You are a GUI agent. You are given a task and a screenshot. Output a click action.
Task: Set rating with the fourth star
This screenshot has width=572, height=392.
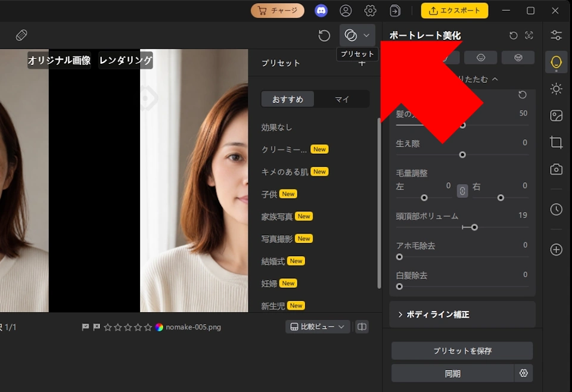138,327
